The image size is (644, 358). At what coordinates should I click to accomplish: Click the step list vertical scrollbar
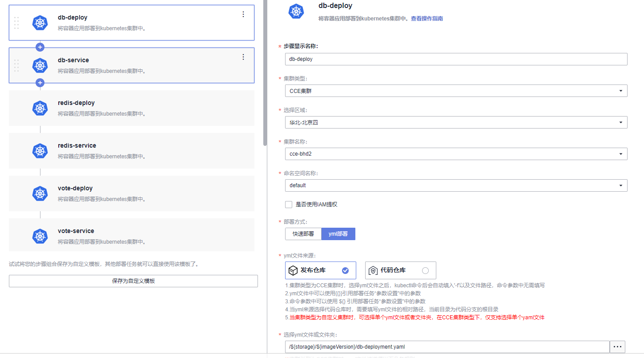[265, 73]
